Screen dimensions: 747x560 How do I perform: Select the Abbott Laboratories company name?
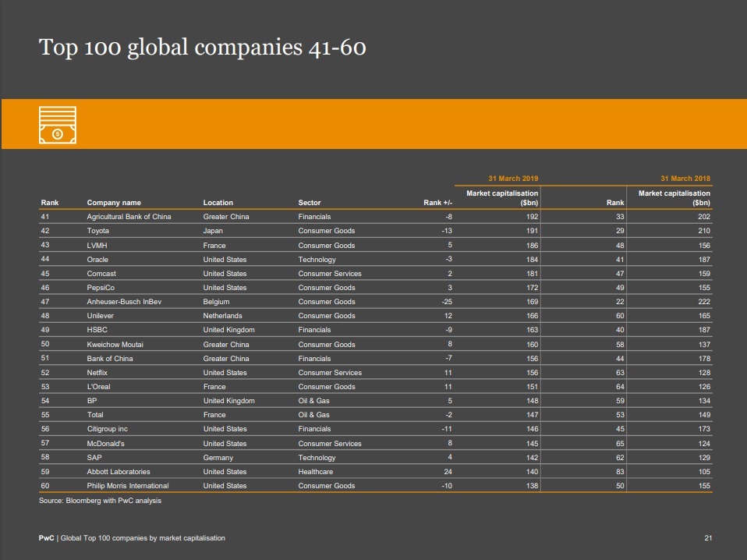point(119,472)
